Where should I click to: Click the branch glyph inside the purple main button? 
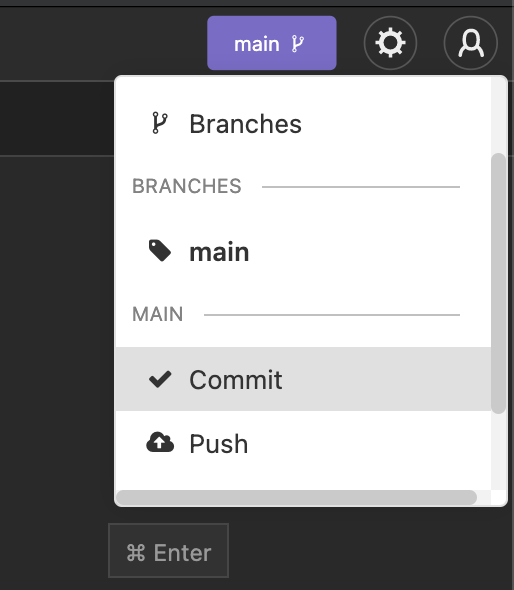click(298, 44)
